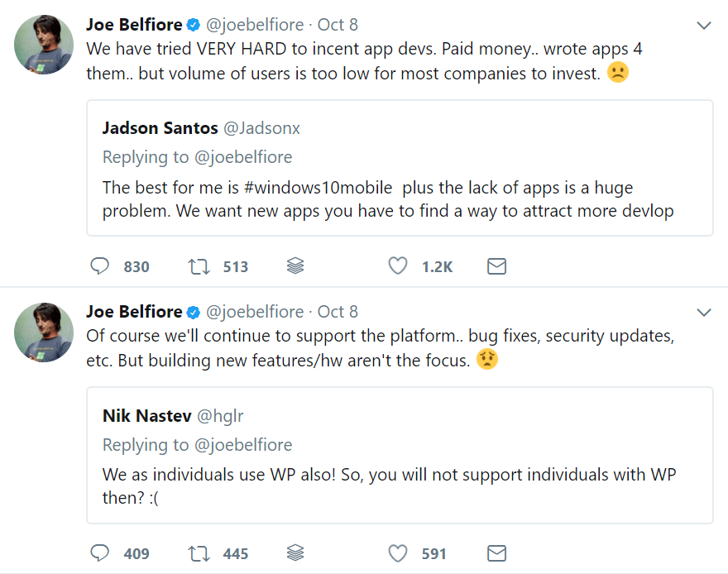
Task: Reply to the tweet with 409 replies
Action: pyautogui.click(x=99, y=553)
